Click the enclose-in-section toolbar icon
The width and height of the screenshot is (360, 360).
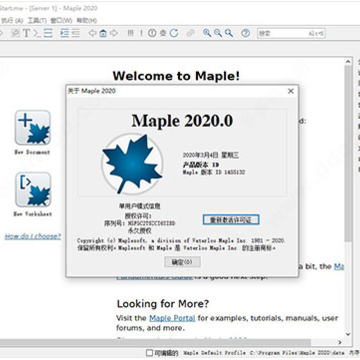48,33
